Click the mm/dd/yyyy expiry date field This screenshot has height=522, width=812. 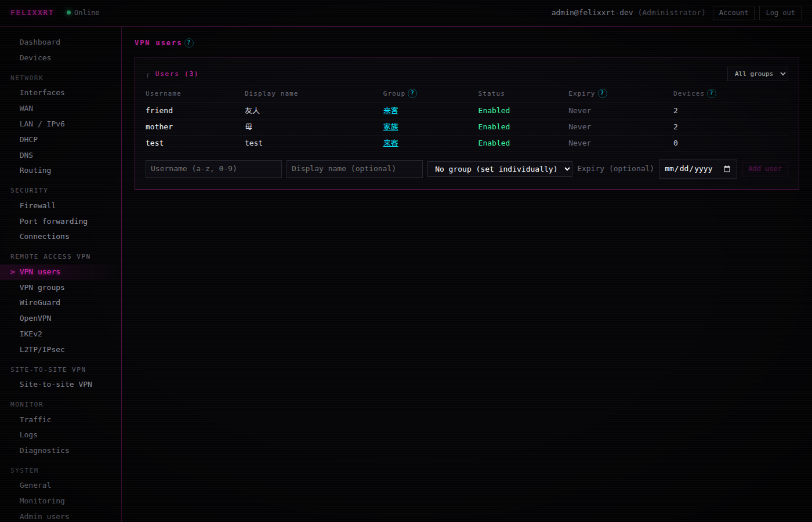698,169
